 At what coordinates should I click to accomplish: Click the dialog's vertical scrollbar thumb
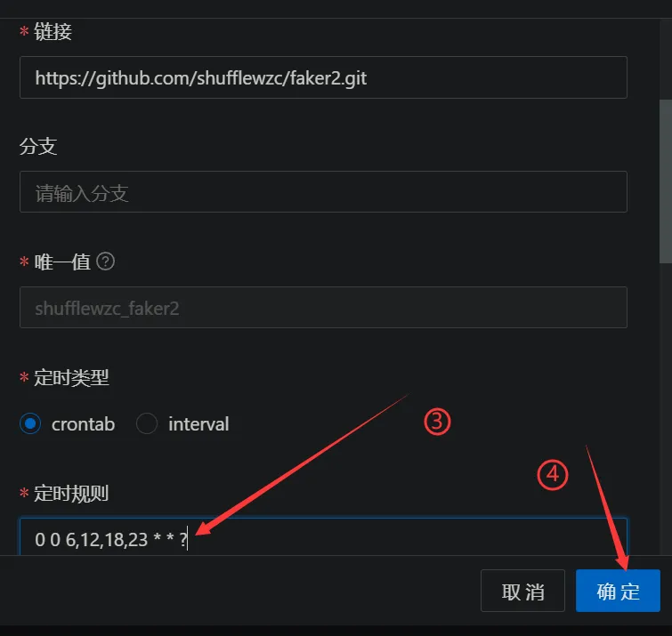pyautogui.click(x=666, y=181)
